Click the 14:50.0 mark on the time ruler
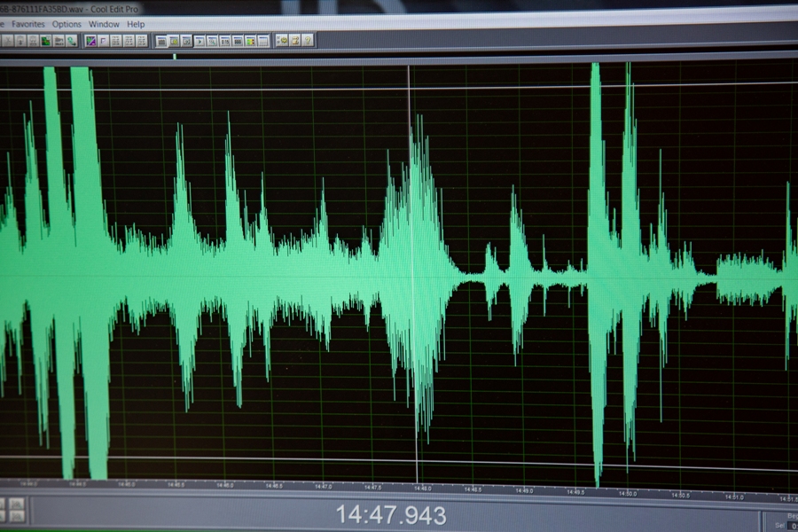 click(x=628, y=492)
